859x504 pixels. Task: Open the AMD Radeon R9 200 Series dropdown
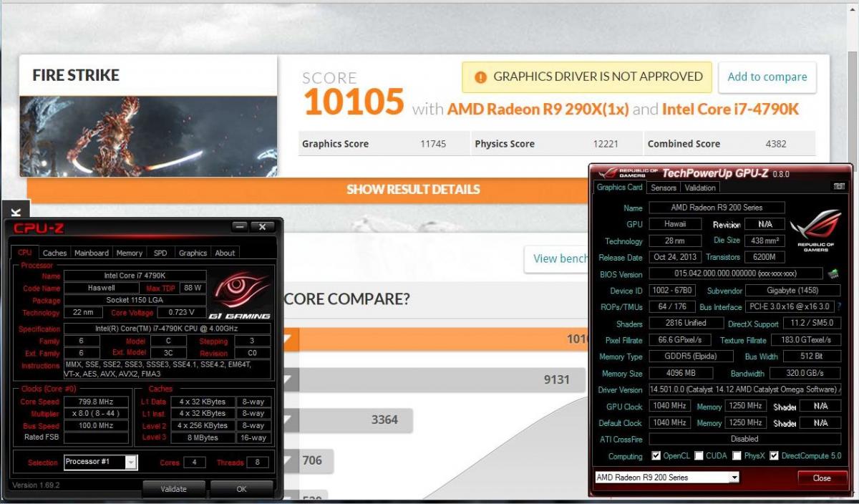734,478
